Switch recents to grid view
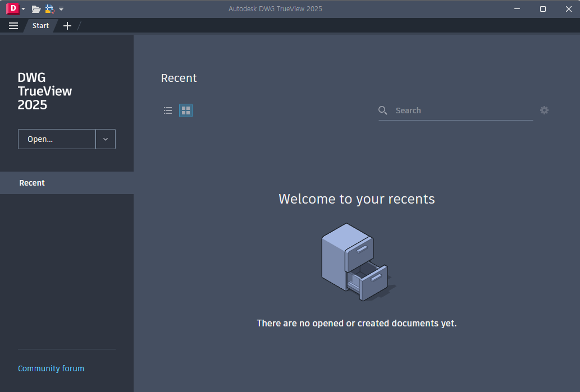 186,110
